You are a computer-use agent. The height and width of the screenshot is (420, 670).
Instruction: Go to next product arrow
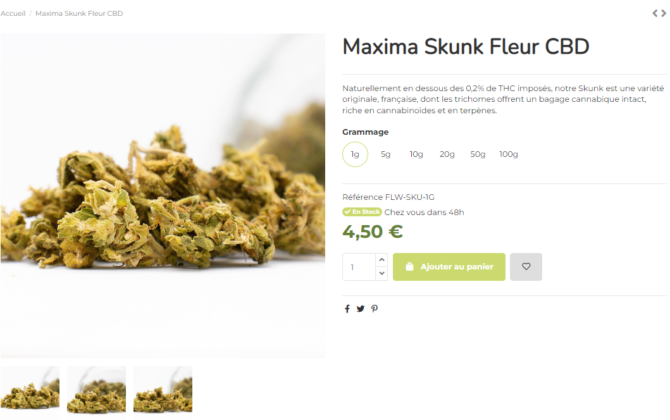coord(664,13)
